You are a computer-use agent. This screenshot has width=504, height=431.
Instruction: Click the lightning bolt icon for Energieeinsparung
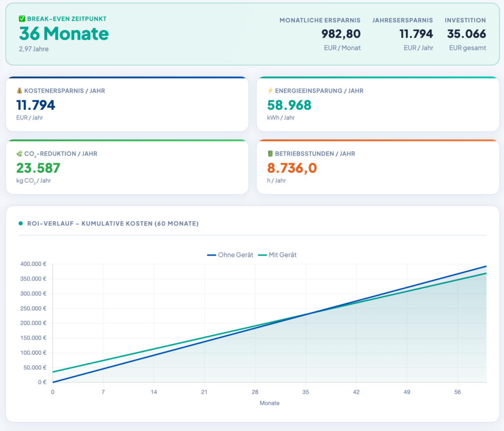(x=270, y=91)
